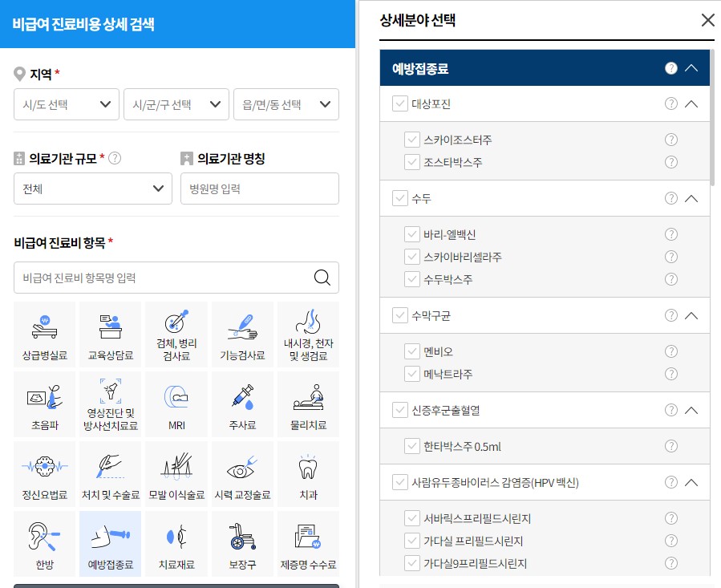This screenshot has width=721, height=588.
Task: Toggle the 수막구균 checkbox
Action: (400, 315)
